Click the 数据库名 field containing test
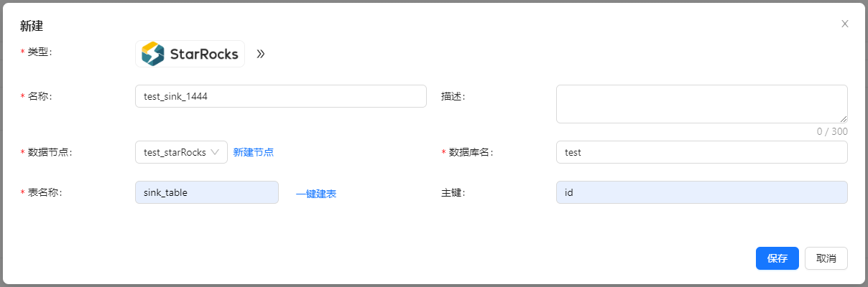The height and width of the screenshot is (287, 868). click(701, 152)
